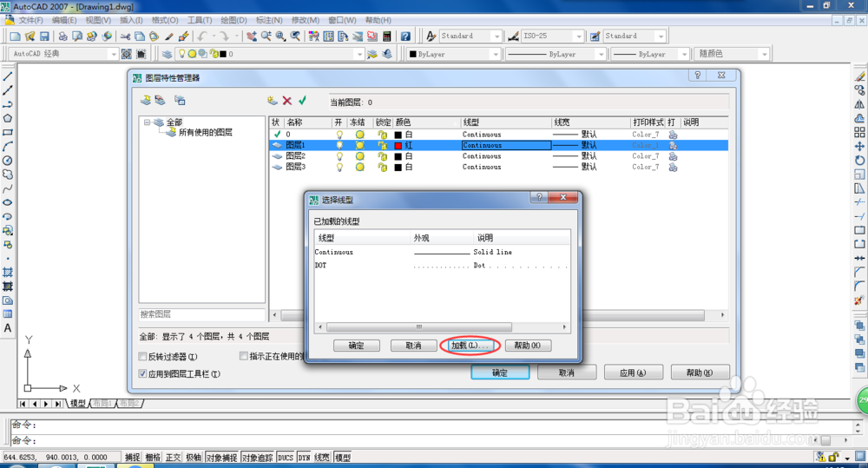
Task: Select the Erase tool in Modify toolbar
Action: pyautogui.click(x=859, y=76)
